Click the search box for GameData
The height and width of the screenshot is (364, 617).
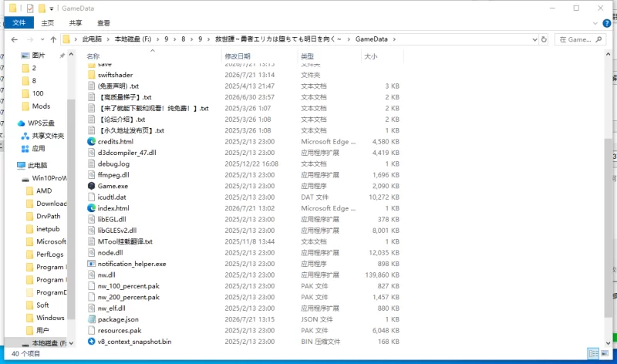[x=580, y=39]
